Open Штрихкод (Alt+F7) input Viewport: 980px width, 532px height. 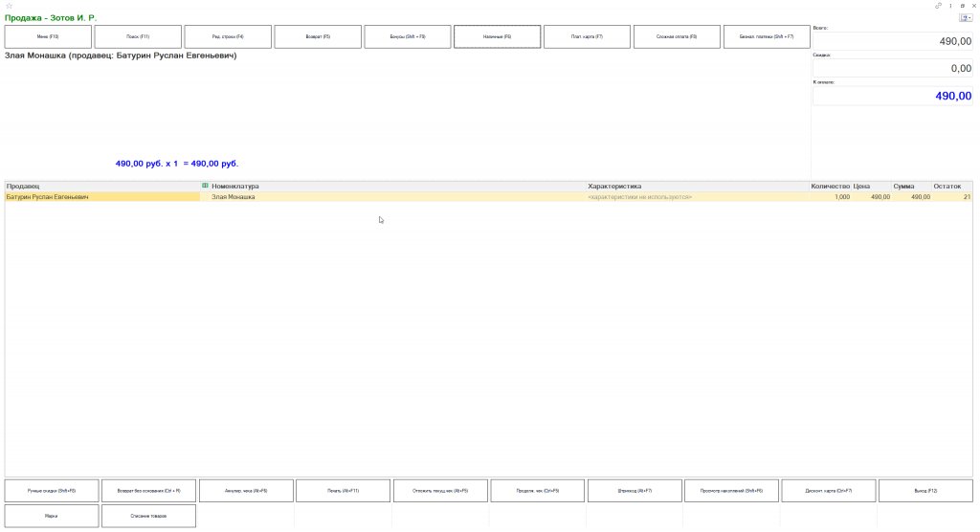[635, 491]
